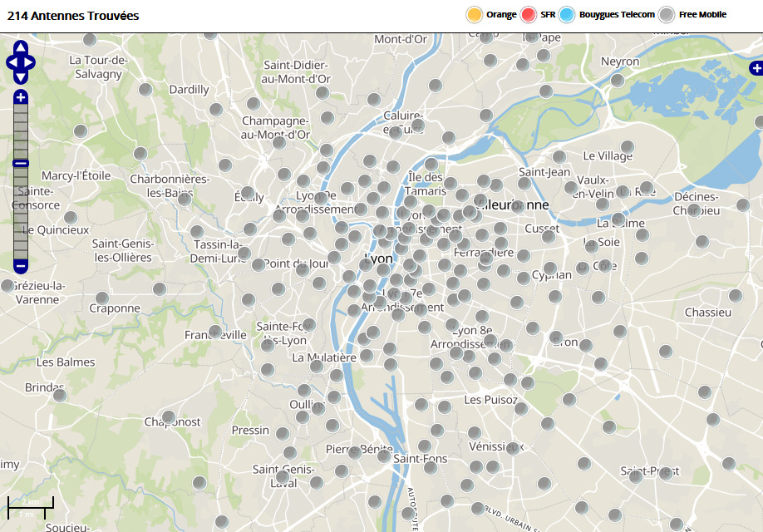Select the antenna marker at Chaponost
The image size is (763, 532).
(x=169, y=416)
